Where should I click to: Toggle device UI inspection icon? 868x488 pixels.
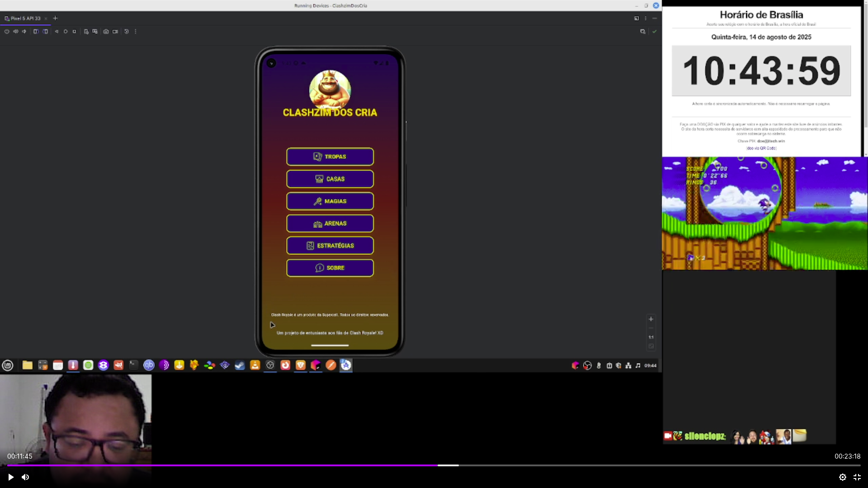642,32
